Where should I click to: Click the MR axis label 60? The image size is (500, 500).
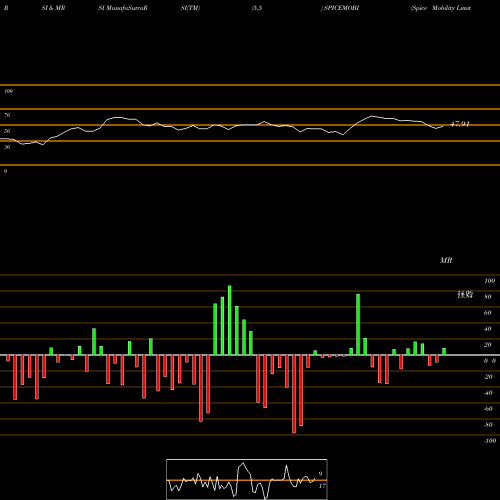[488, 313]
